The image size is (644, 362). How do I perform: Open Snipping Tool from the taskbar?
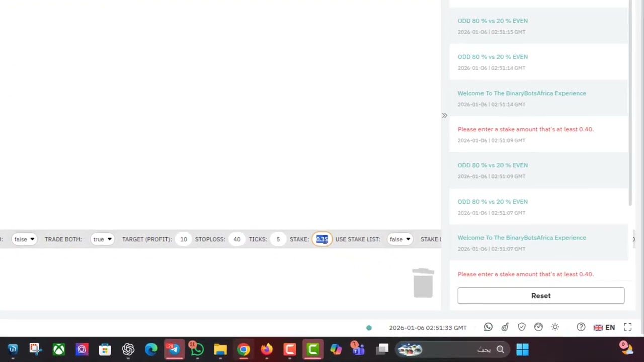coord(35,349)
